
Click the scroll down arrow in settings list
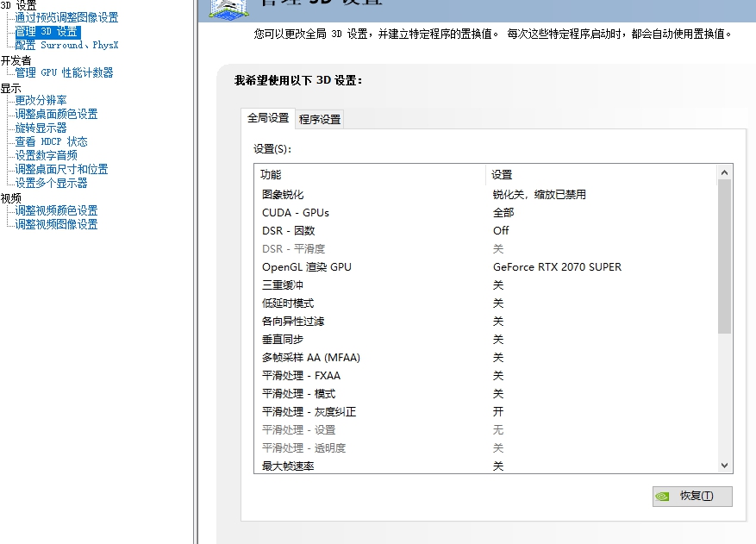(724, 466)
